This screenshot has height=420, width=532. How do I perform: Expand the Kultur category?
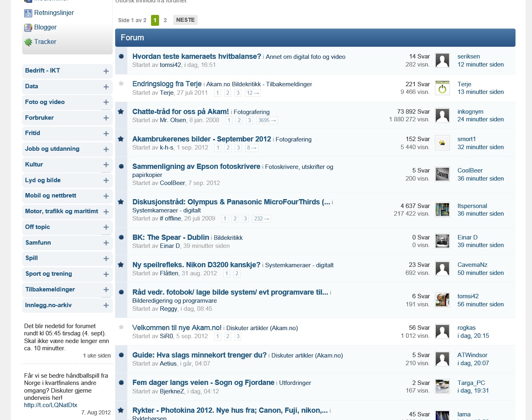pyautogui.click(x=106, y=165)
